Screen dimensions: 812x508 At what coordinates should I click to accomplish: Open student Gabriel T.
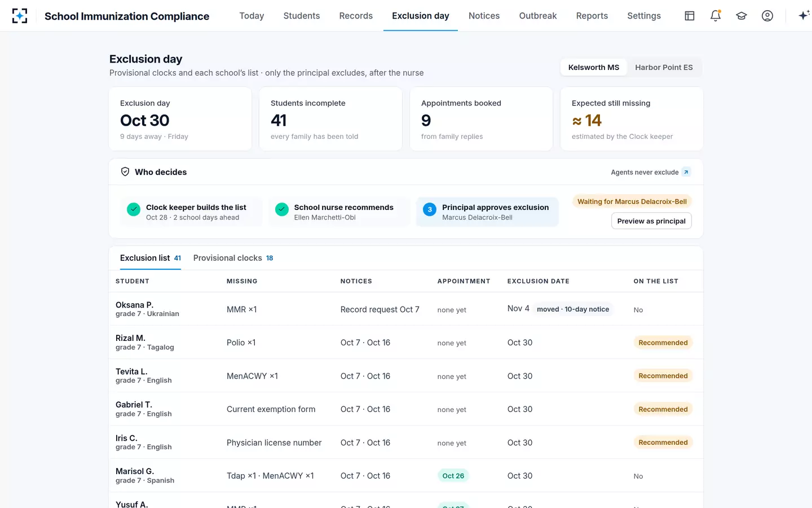click(x=134, y=405)
